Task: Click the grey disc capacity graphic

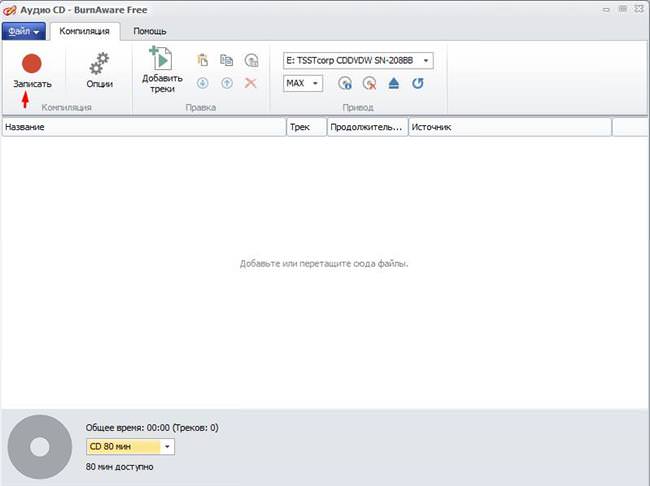Action: tap(40, 447)
